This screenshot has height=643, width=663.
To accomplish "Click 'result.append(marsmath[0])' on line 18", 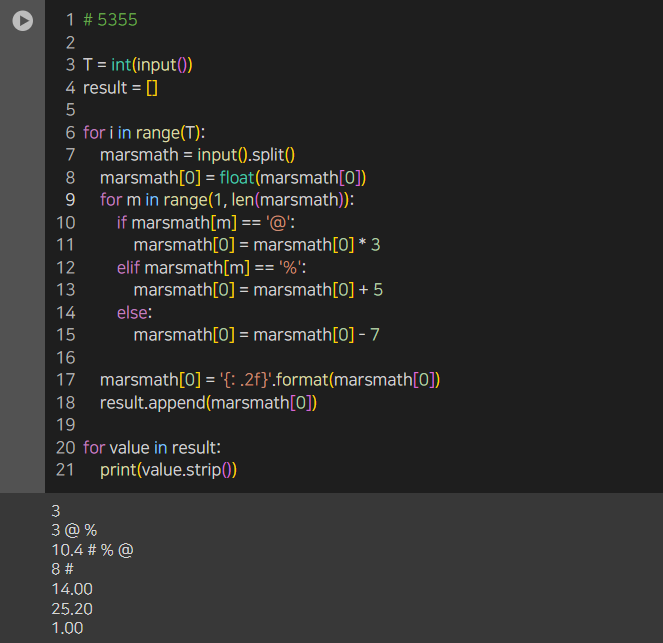I will click(208, 403).
